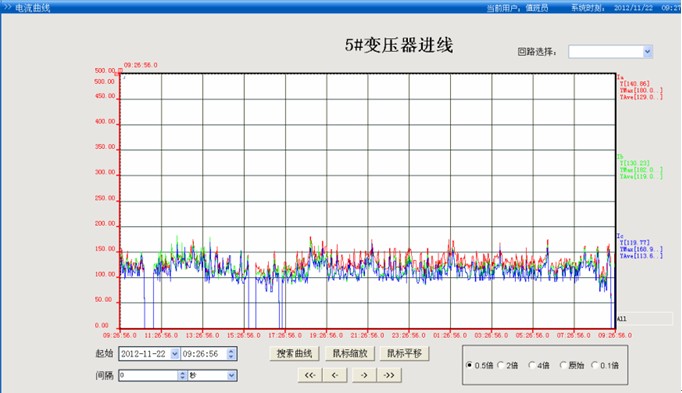Viewport: 682px width, 393px height.
Task: Click the double-left rewind arrow button
Action: (x=310, y=375)
